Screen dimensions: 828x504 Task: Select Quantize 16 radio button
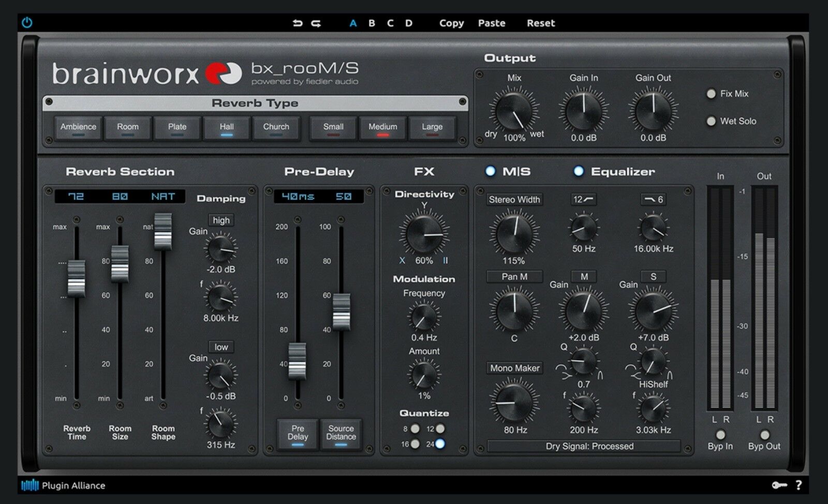415,444
